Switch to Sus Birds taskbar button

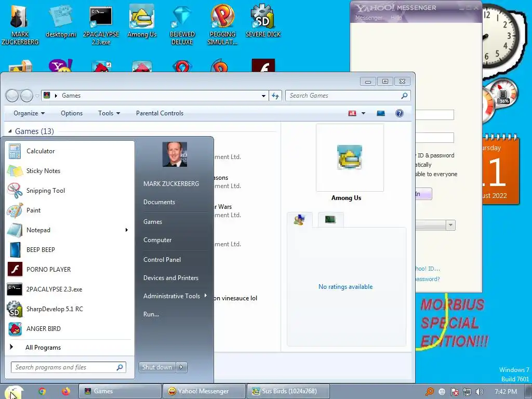point(288,392)
